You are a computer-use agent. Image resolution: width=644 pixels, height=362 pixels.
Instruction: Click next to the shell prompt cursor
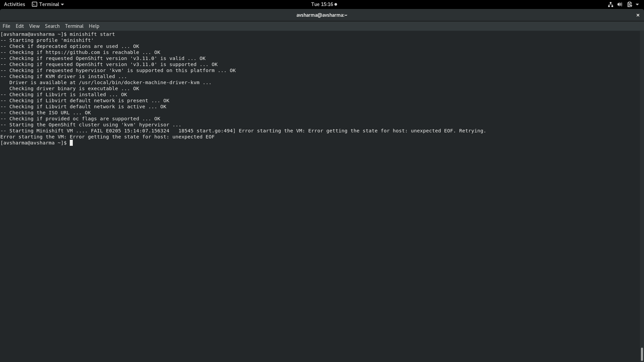click(72, 143)
